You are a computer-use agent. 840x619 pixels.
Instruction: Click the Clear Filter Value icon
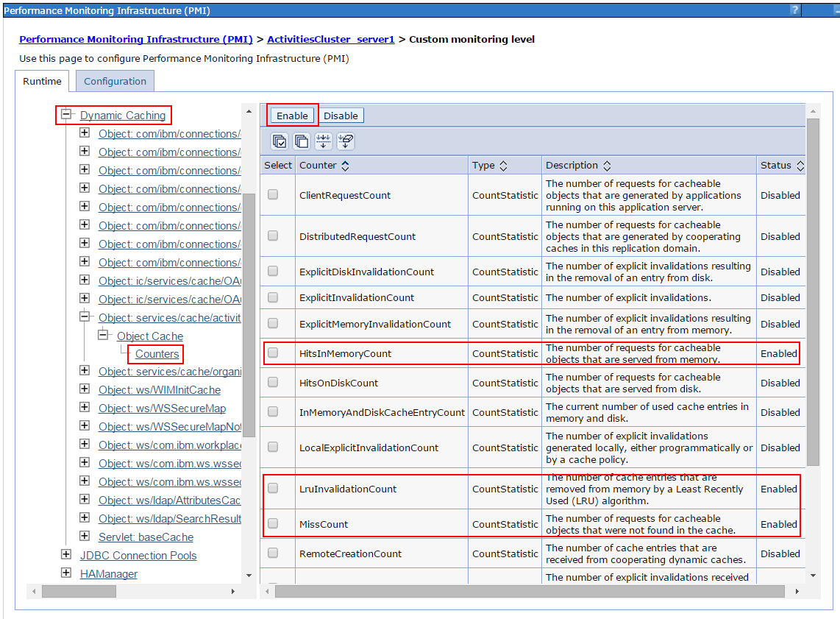(346, 141)
